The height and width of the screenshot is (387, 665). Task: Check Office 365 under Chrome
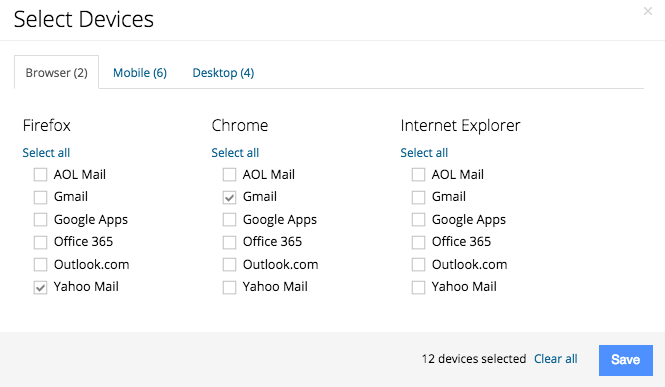(229, 242)
